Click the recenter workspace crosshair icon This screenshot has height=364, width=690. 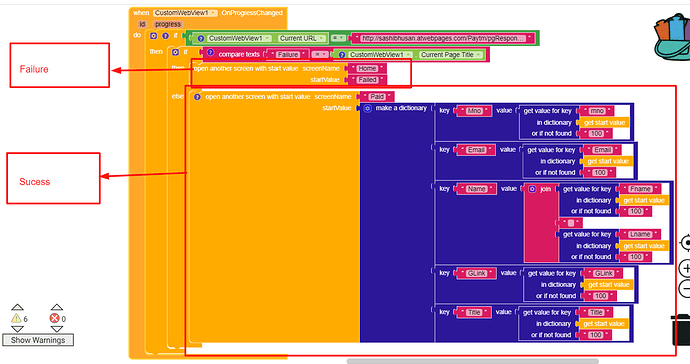tap(685, 243)
